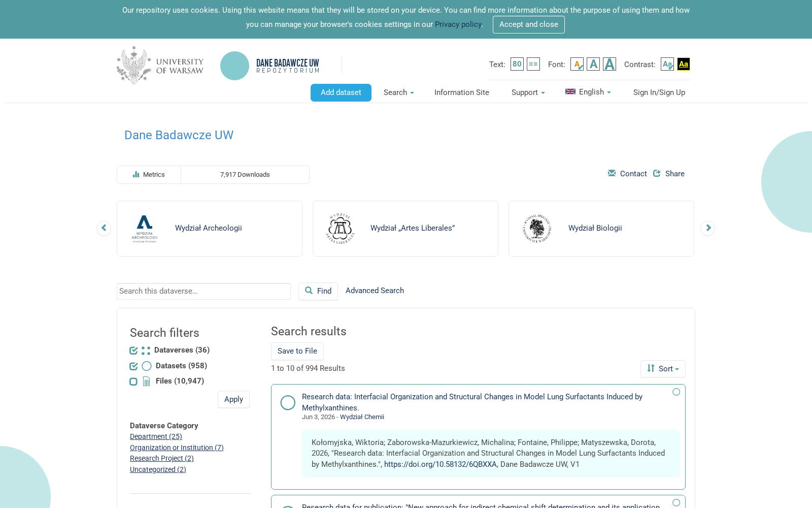
Task: Filter by Research Project (2)
Action: click(162, 458)
